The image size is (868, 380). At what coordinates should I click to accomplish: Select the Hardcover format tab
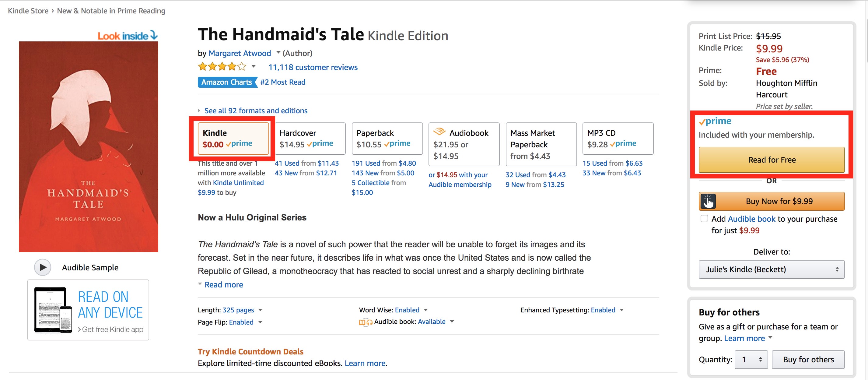(310, 139)
